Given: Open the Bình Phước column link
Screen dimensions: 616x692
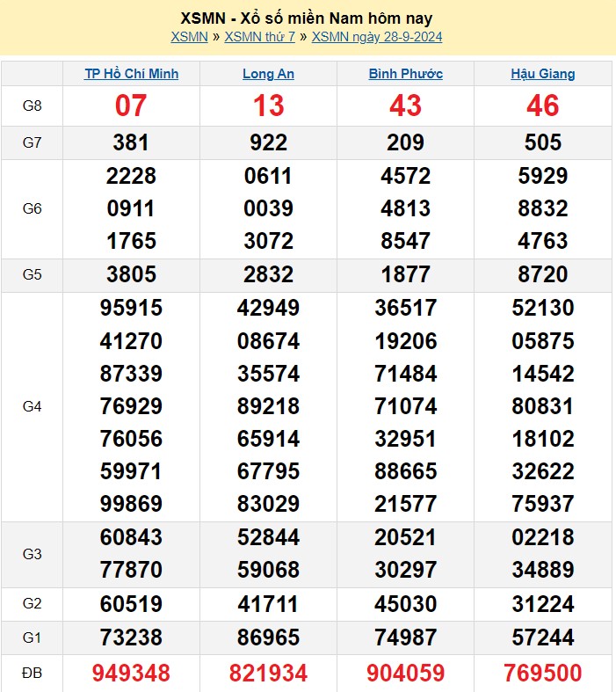Looking at the screenshot, I should pos(405,74).
